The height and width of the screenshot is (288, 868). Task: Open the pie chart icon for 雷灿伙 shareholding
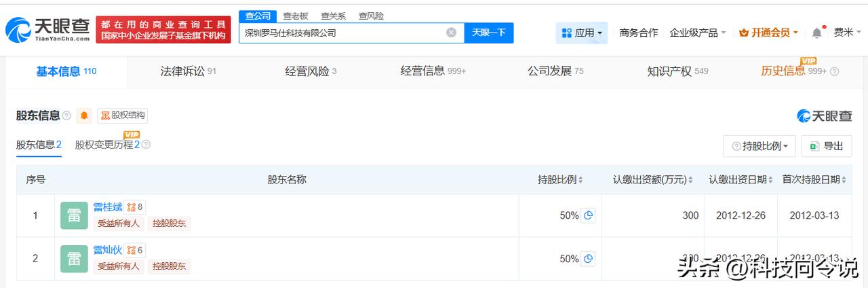point(589,259)
